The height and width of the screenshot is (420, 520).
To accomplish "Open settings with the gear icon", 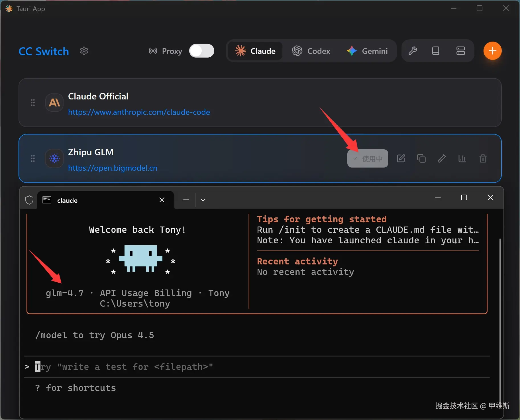I will tap(84, 51).
